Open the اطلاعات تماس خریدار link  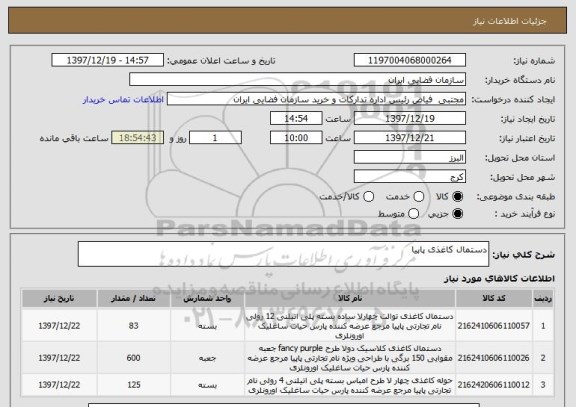click(x=123, y=100)
